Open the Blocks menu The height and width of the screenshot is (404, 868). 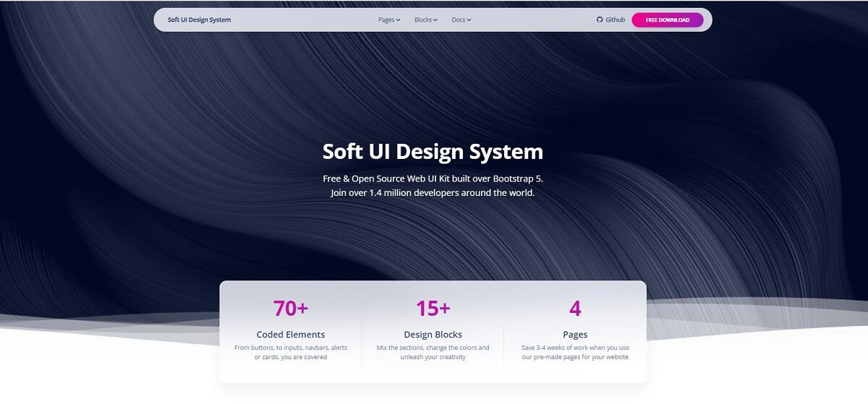tap(426, 20)
